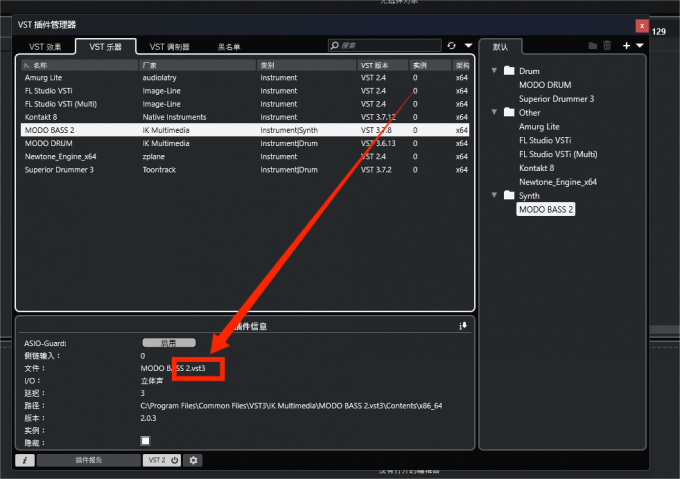Click the Toontrack vendor cell
The image size is (680, 479).
click(x=159, y=169)
